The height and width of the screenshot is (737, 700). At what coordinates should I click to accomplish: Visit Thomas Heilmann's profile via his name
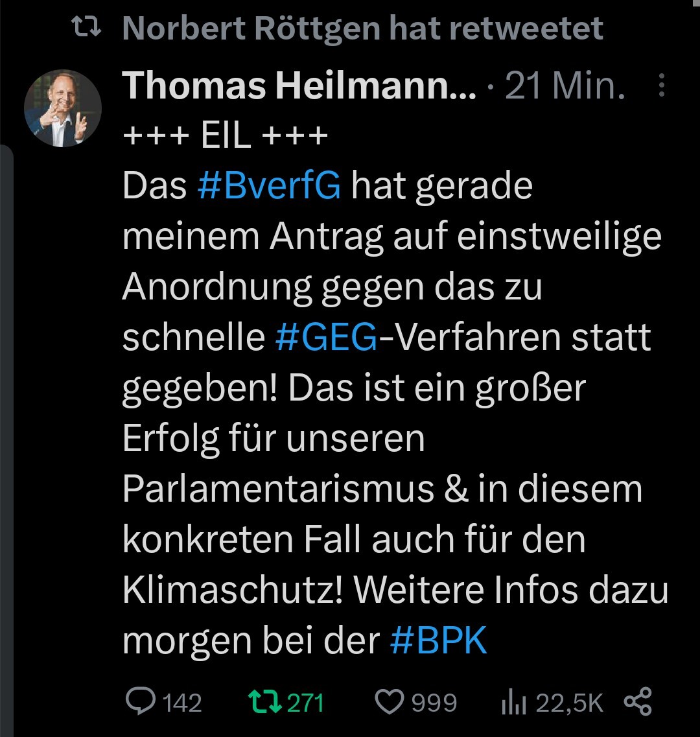coord(299,86)
